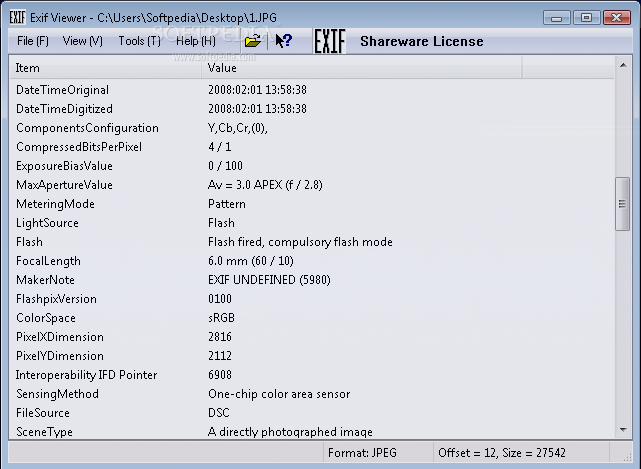Screen dimensions: 641x469
Task: Select the Flash item row
Action: tap(312, 242)
